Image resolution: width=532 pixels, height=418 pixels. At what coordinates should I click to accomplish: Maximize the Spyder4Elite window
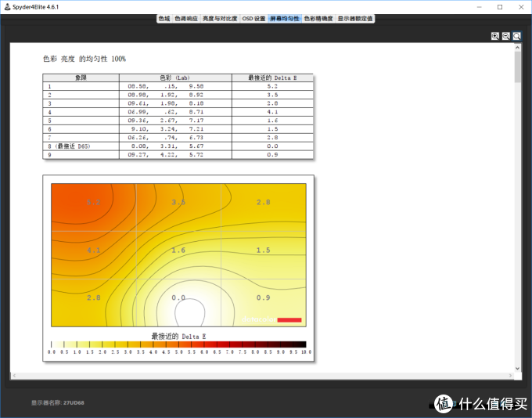pos(500,7)
